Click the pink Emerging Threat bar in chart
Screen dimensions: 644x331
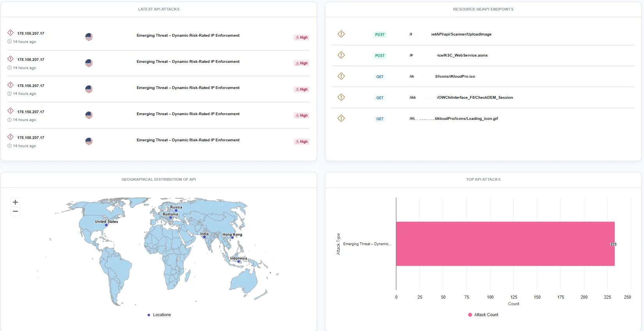click(505, 244)
